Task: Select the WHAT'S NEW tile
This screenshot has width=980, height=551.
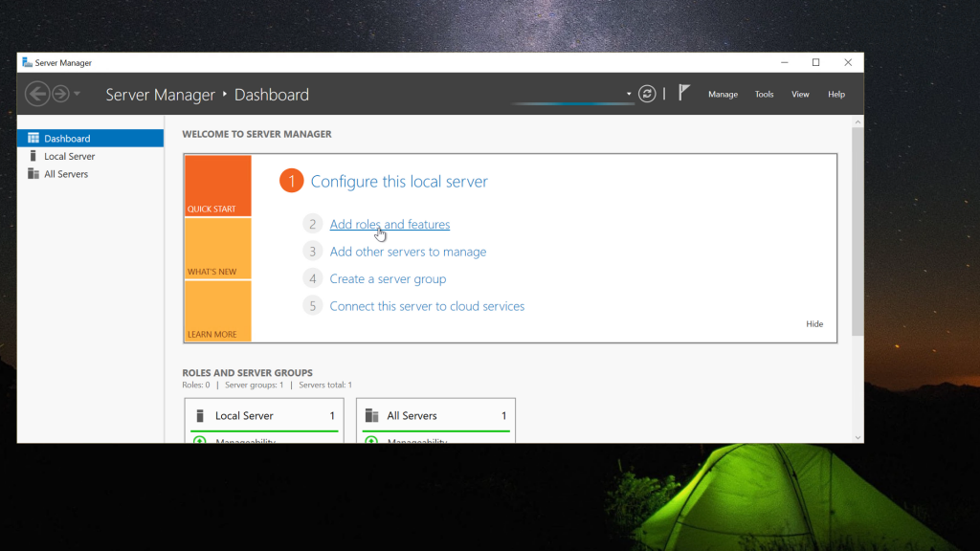Action: pos(217,249)
